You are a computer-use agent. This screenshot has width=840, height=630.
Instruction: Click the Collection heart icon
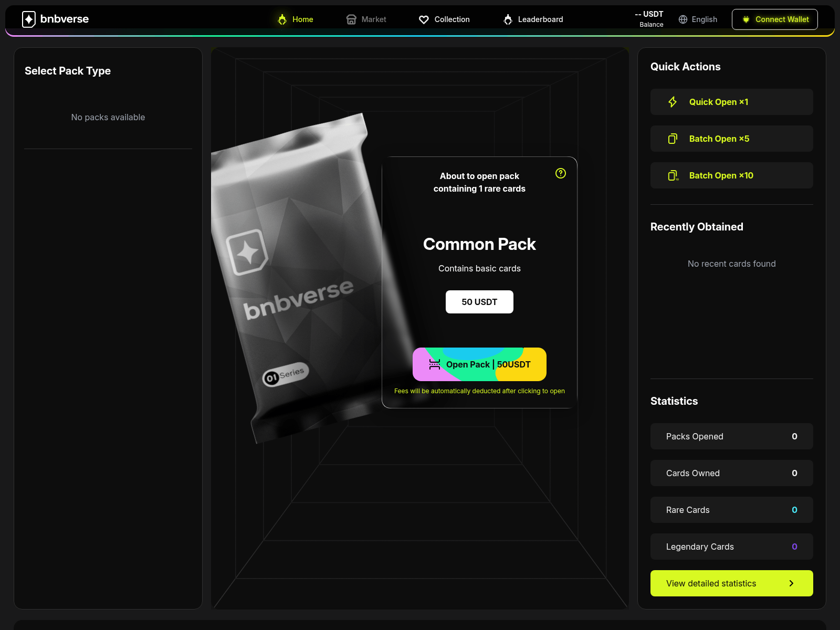click(x=424, y=19)
